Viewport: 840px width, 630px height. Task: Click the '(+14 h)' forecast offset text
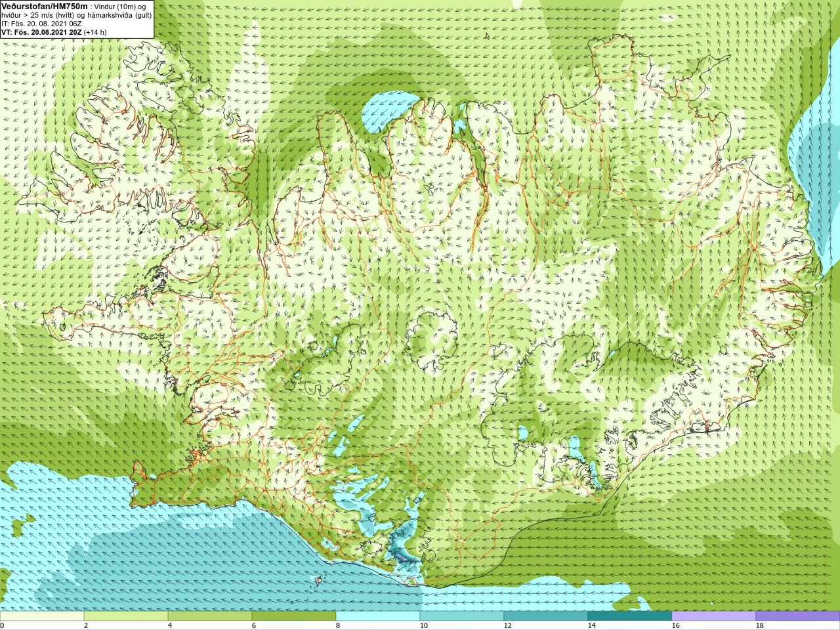pyautogui.click(x=95, y=32)
